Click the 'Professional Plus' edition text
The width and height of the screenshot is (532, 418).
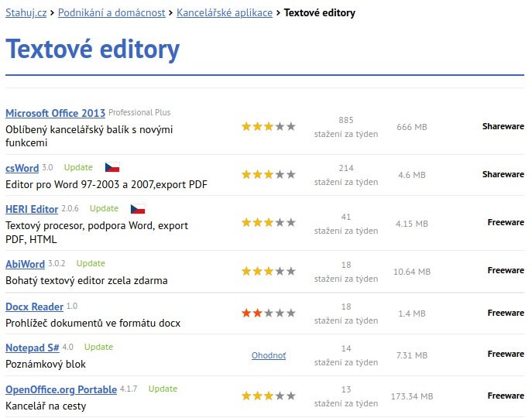(x=139, y=112)
